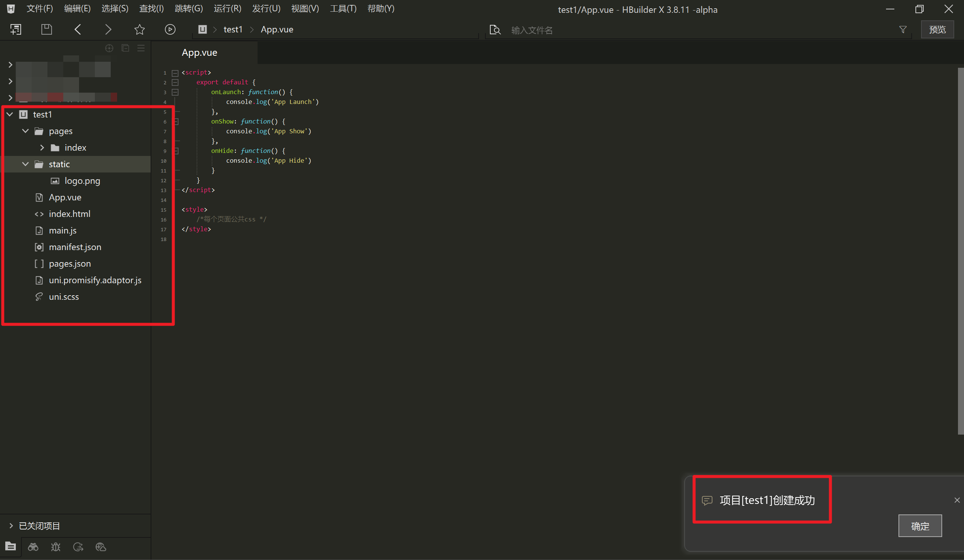This screenshot has height=560, width=964.
Task: Open the project manager folder icon
Action: [11, 546]
